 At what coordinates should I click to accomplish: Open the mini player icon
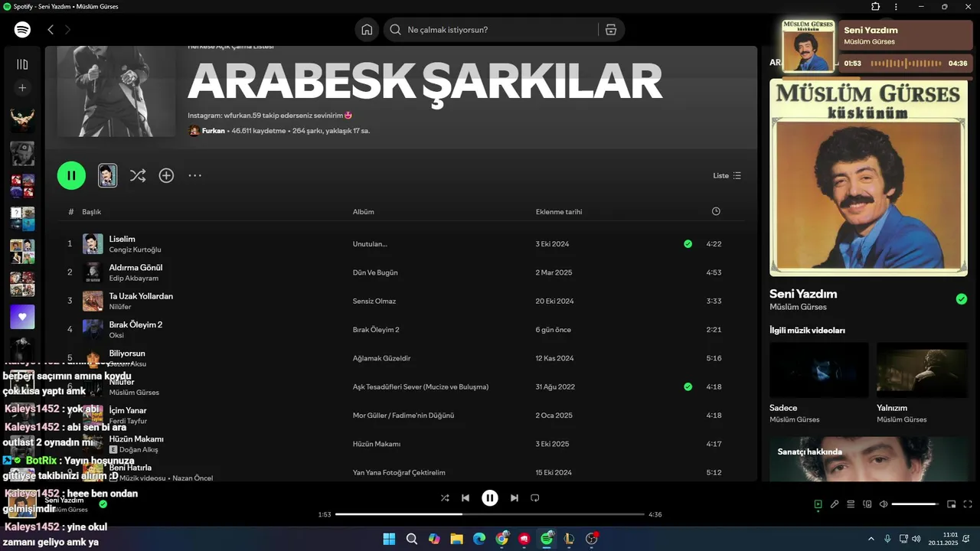(952, 504)
